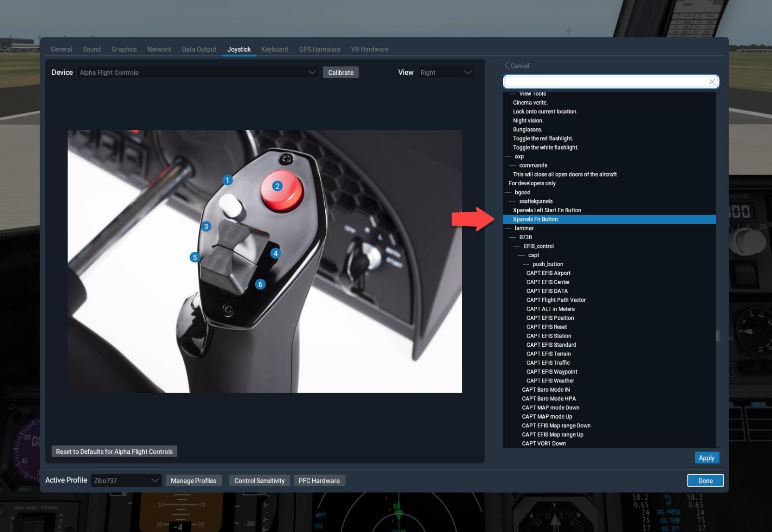This screenshot has height=532, width=772.
Task: Apply the selected command
Action: coord(706,458)
